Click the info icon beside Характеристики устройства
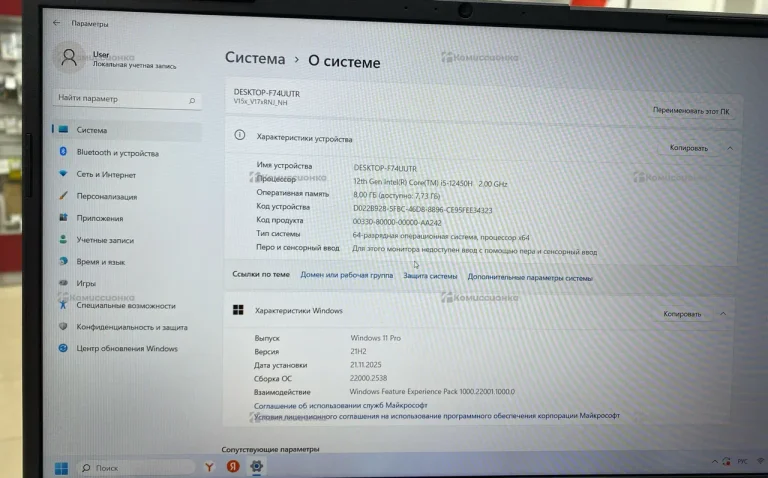 240,136
